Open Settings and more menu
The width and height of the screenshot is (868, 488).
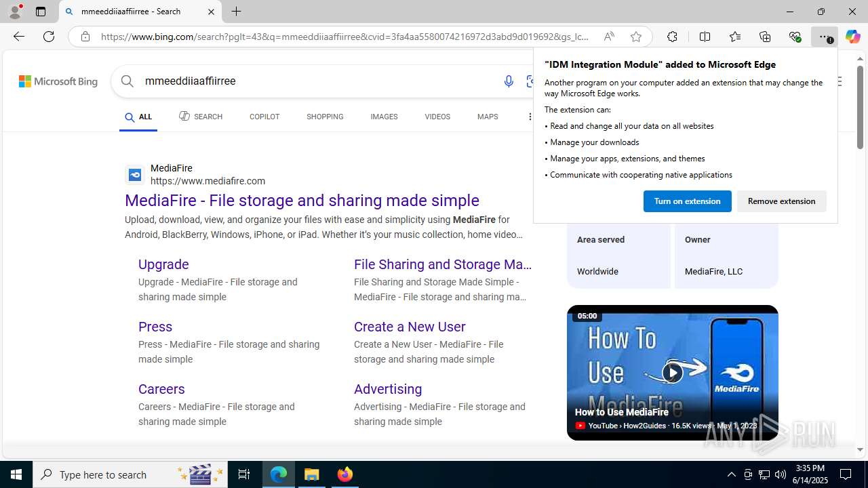pos(825,37)
